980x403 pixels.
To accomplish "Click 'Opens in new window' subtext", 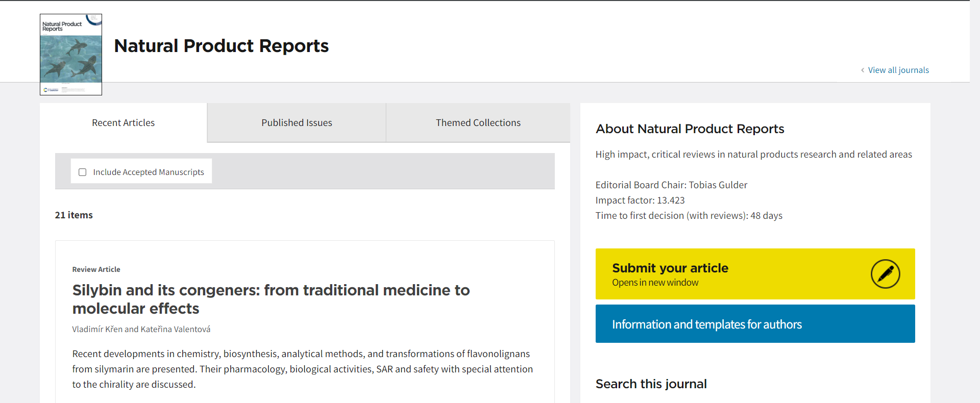I will coord(655,283).
